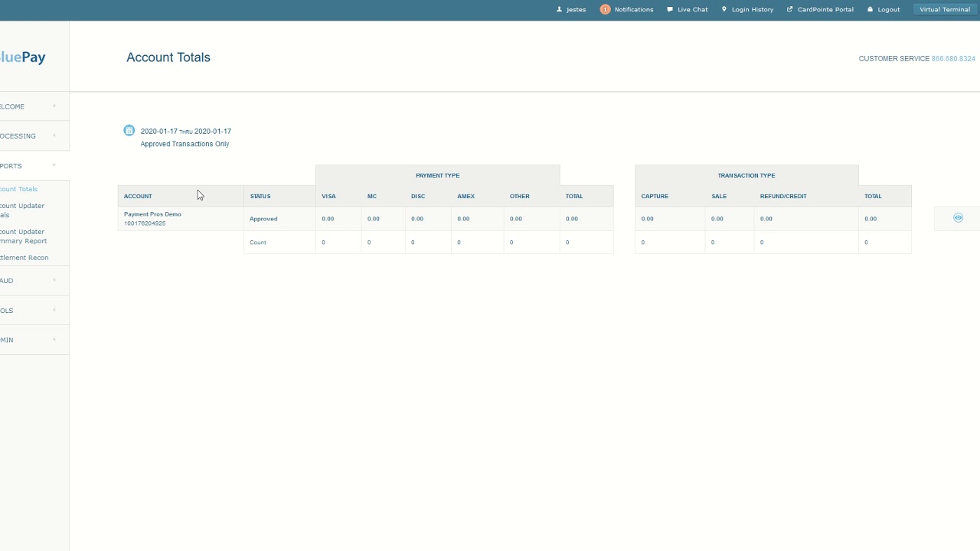980x551 pixels.
Task: Click the Notifications badge icon
Action: (605, 9)
